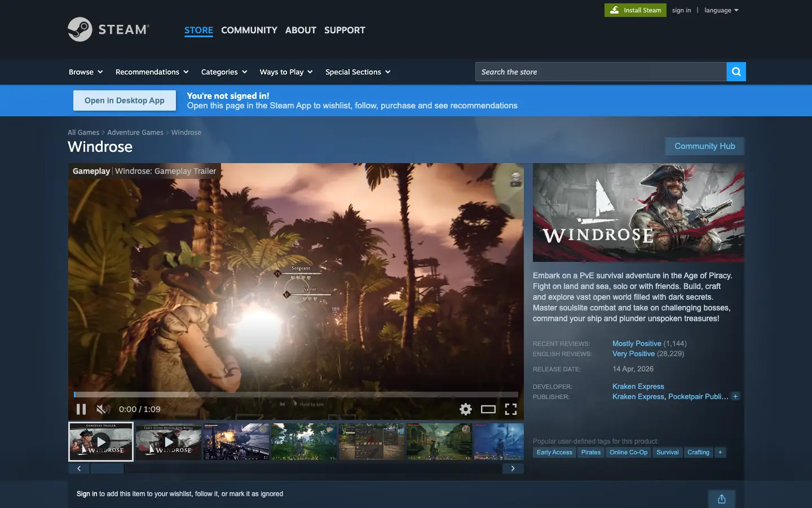Click Open in Desktop App button
Viewport: 812px width, 508px height.
(125, 100)
